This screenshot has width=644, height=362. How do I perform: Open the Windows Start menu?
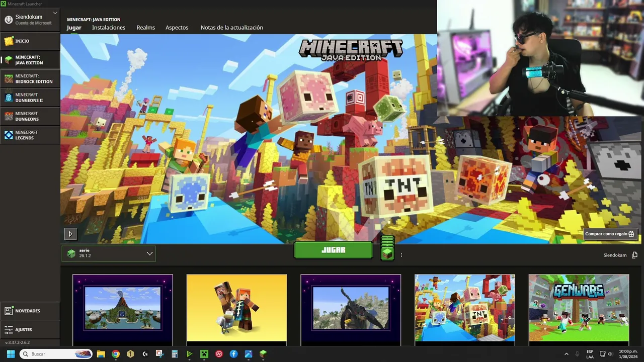(11, 354)
